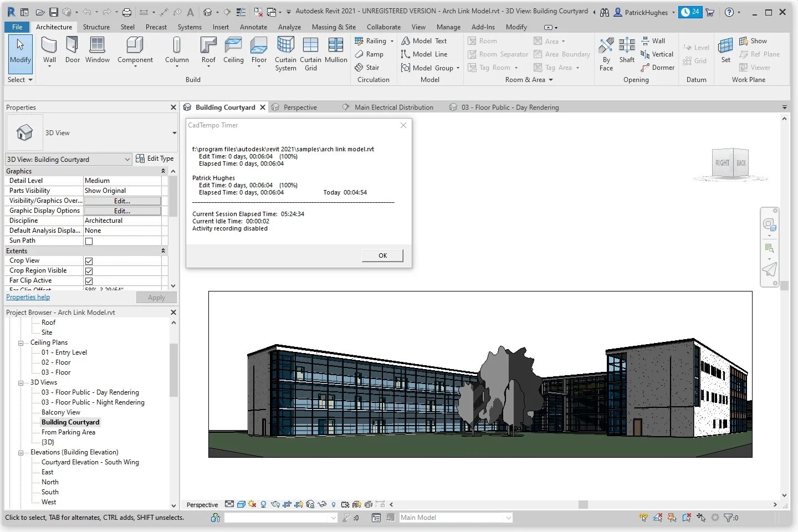Uncheck the Crop View checkbox
Viewport: 798px width, 532px height.
pos(89,261)
